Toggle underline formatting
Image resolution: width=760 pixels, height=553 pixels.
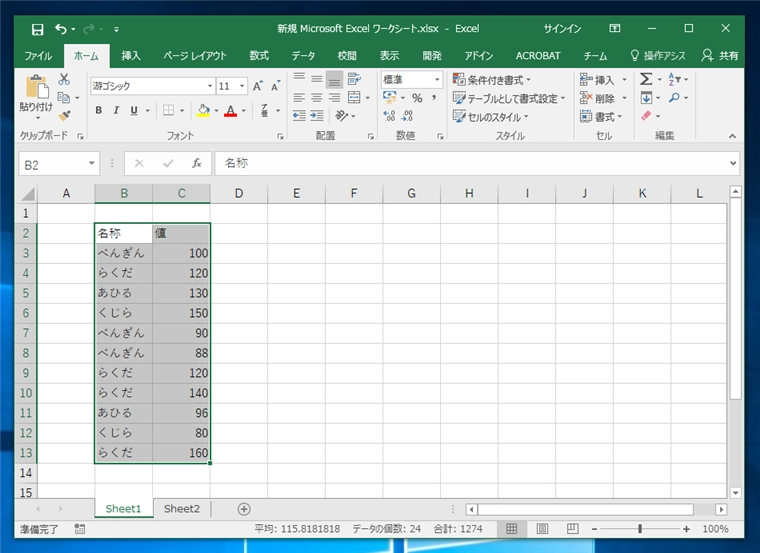pos(134,111)
